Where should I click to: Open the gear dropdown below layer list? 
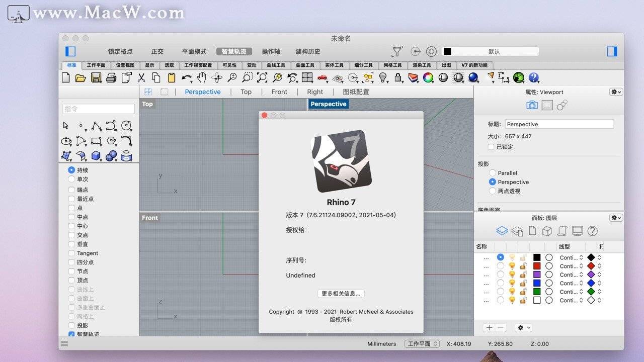(524, 327)
